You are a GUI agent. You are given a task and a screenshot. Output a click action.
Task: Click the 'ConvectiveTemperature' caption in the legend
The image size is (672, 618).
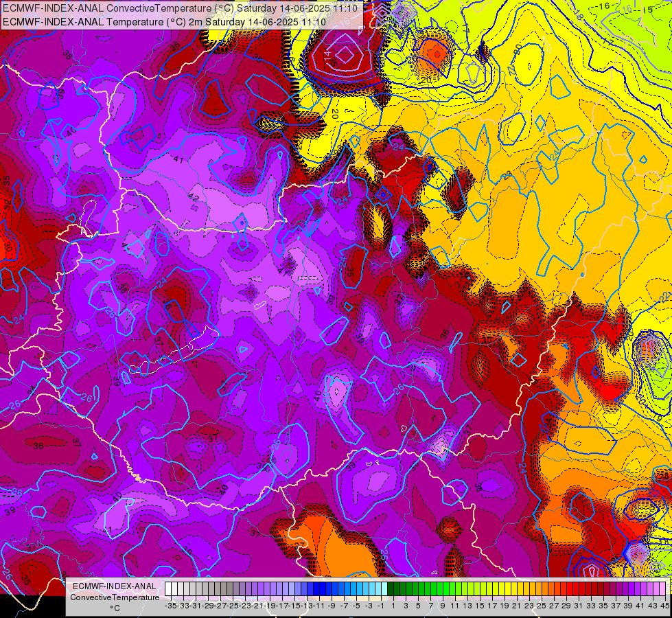(x=115, y=597)
